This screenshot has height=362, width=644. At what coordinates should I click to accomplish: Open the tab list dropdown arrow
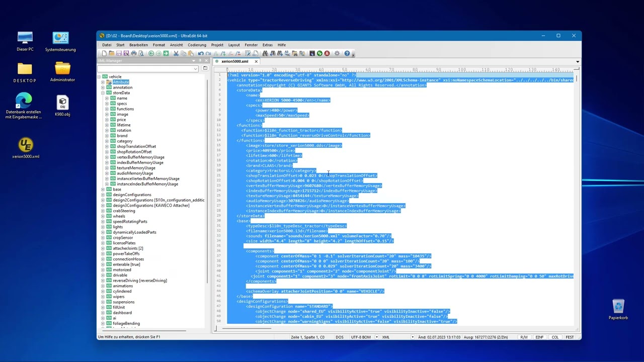click(577, 61)
